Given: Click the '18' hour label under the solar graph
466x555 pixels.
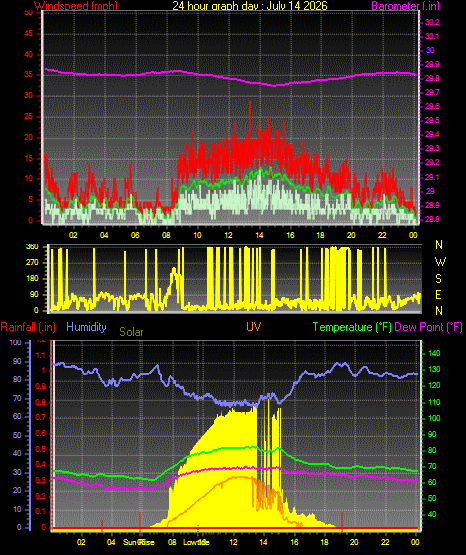Looking at the screenshot, I should pos(324,542).
